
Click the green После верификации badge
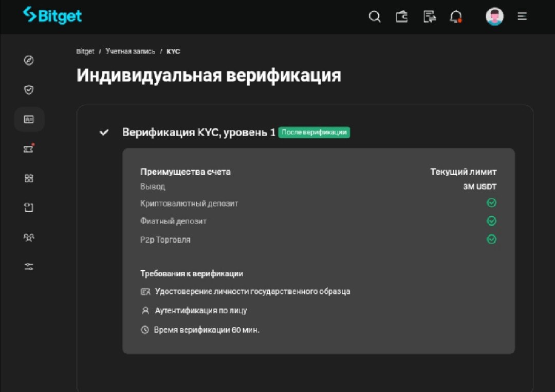coord(314,133)
